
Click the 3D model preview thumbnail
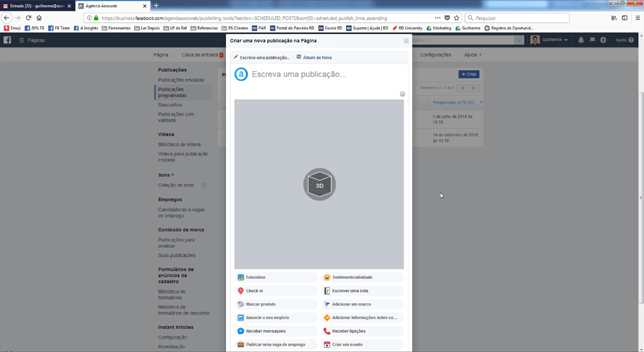point(319,184)
